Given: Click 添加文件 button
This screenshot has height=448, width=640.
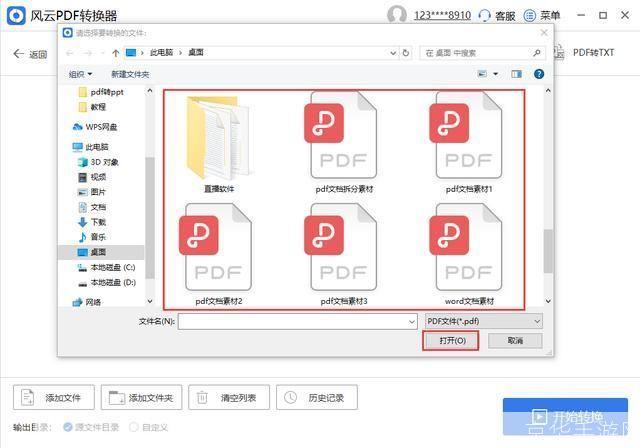Looking at the screenshot, I should coord(53,397).
